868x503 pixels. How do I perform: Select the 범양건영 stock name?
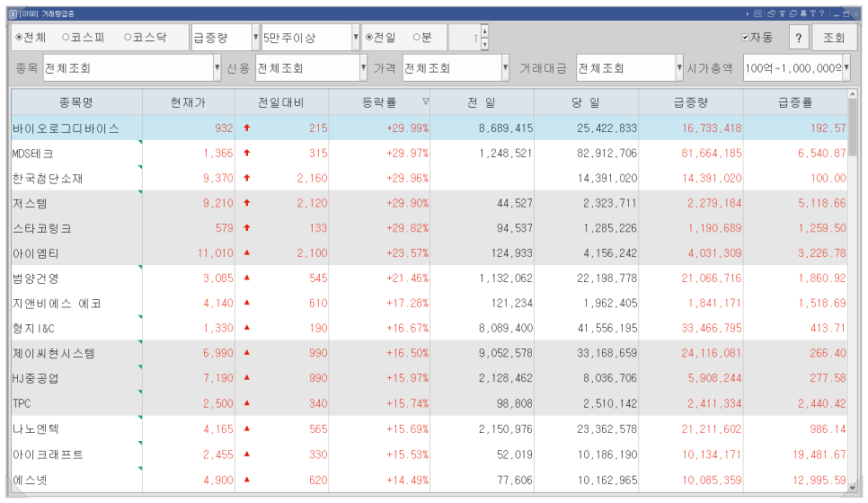(x=36, y=278)
